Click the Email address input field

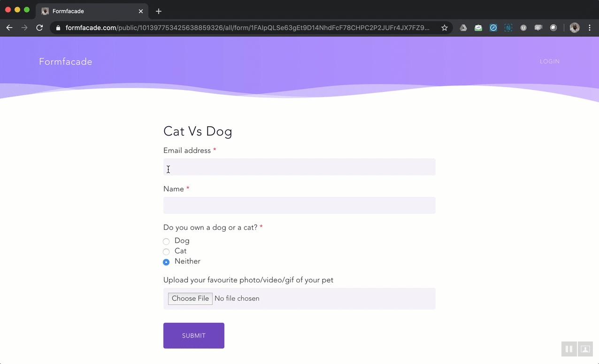(299, 167)
